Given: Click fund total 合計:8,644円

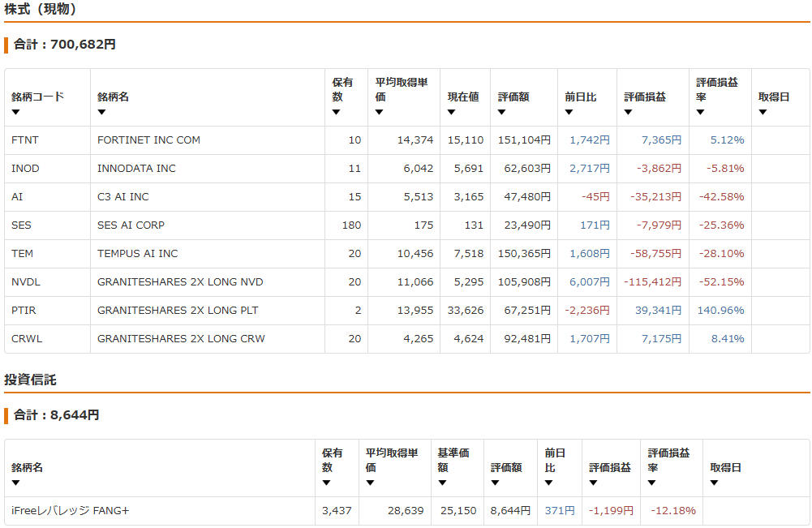Looking at the screenshot, I should click(57, 415).
